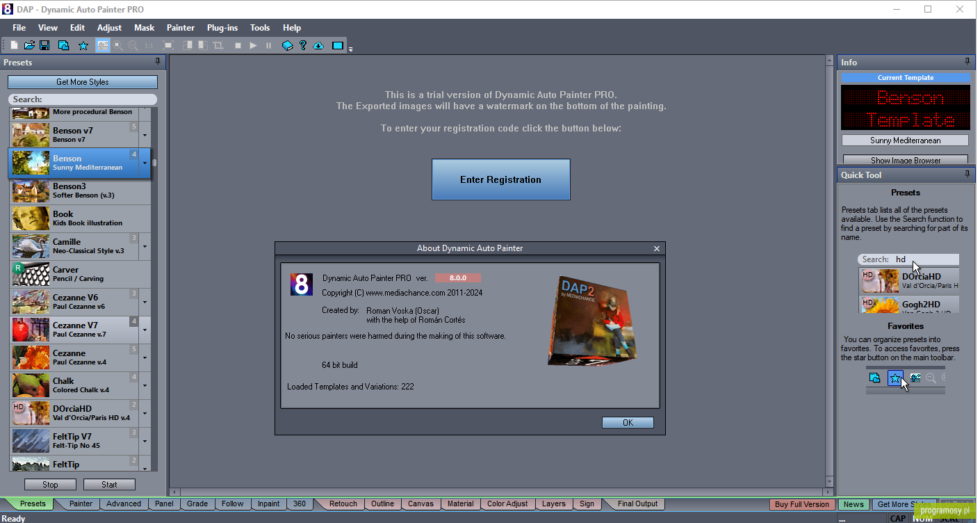Image resolution: width=980 pixels, height=523 pixels.
Task: Open the manual book icon
Action: coord(288,45)
